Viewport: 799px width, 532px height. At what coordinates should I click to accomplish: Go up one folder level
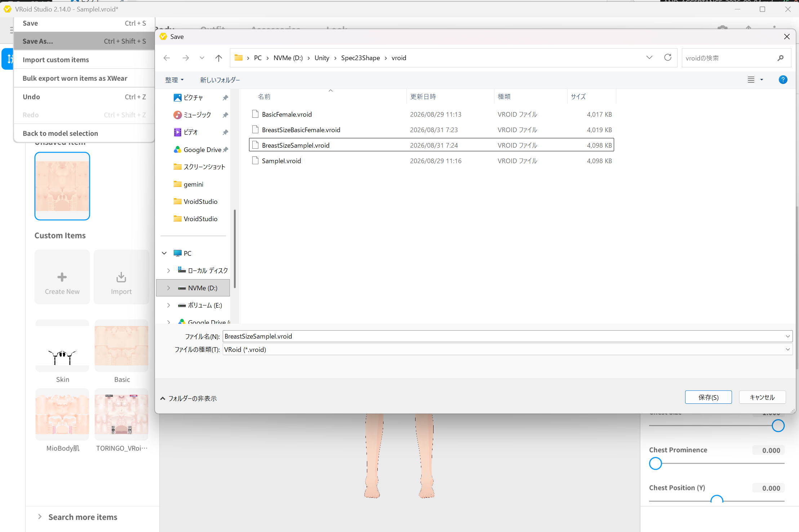click(x=218, y=58)
